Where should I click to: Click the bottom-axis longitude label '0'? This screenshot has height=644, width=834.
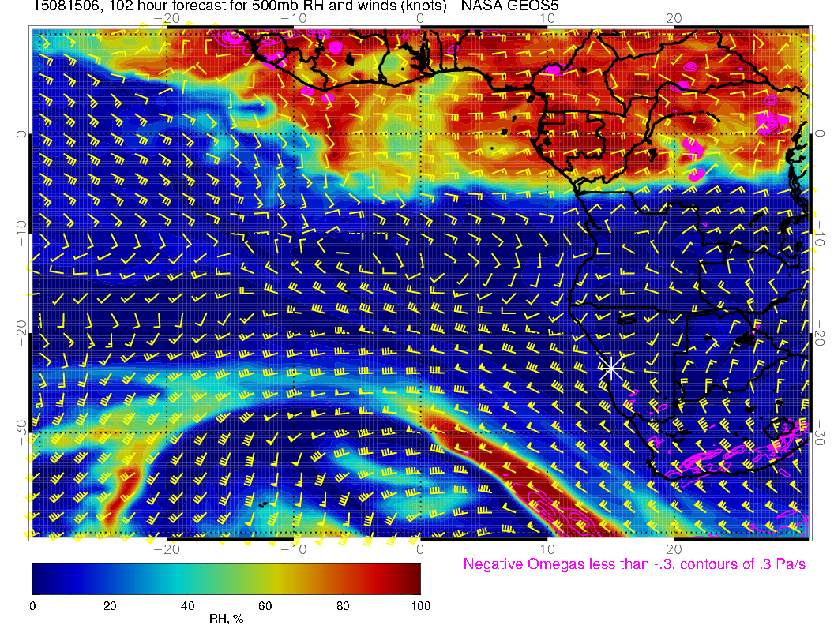pos(420,549)
